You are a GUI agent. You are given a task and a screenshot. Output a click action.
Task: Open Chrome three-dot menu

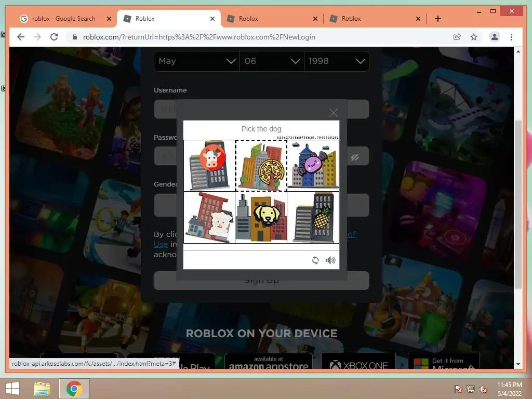511,37
